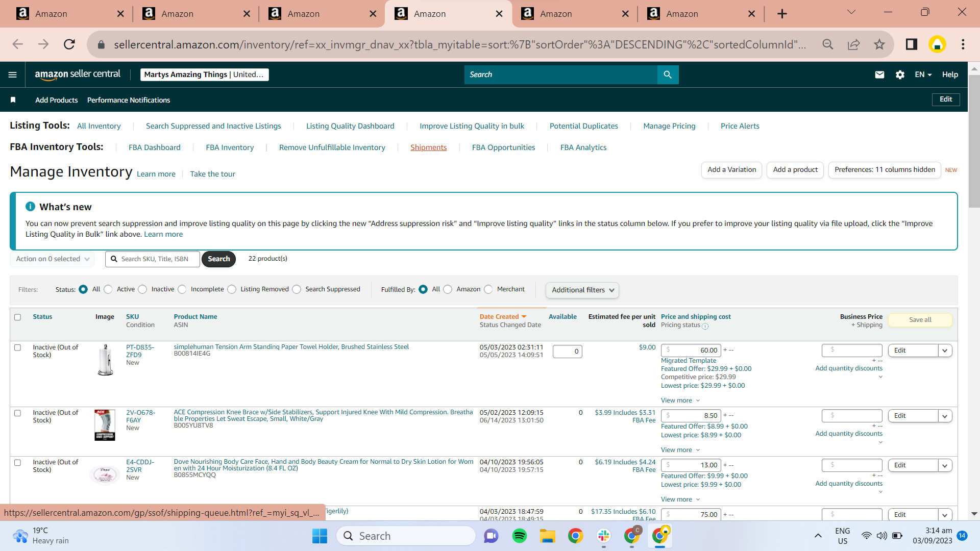Click the Add a Variation button

[732, 170]
